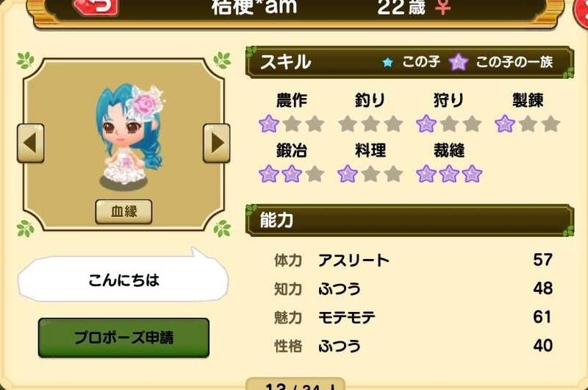Click the second purple star under 鍛冶
The width and height of the screenshot is (588, 390).
(x=292, y=174)
